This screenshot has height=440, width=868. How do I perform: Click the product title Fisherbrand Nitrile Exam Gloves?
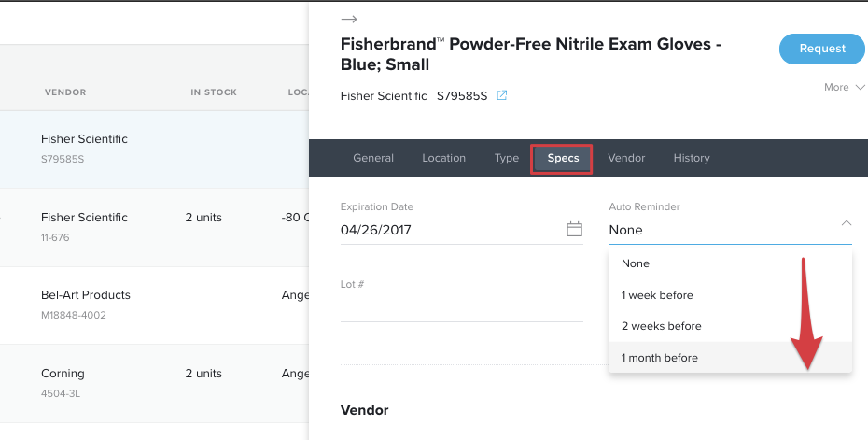530,54
